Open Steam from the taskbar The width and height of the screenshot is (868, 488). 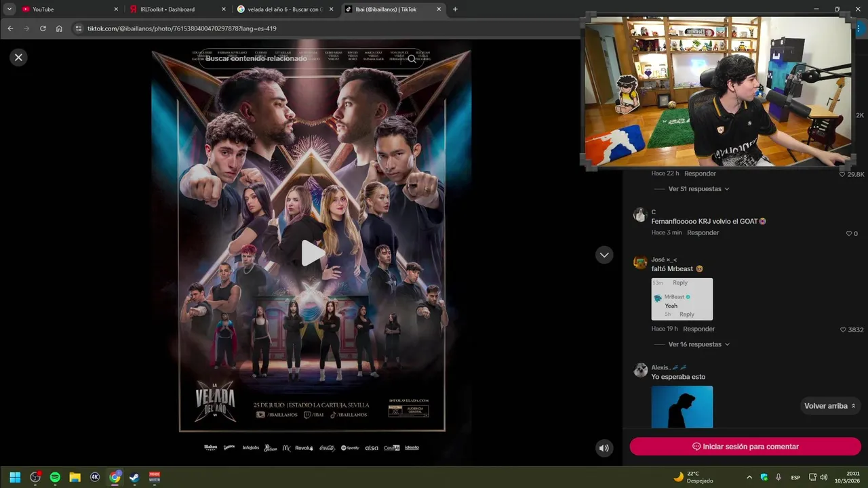(x=134, y=477)
